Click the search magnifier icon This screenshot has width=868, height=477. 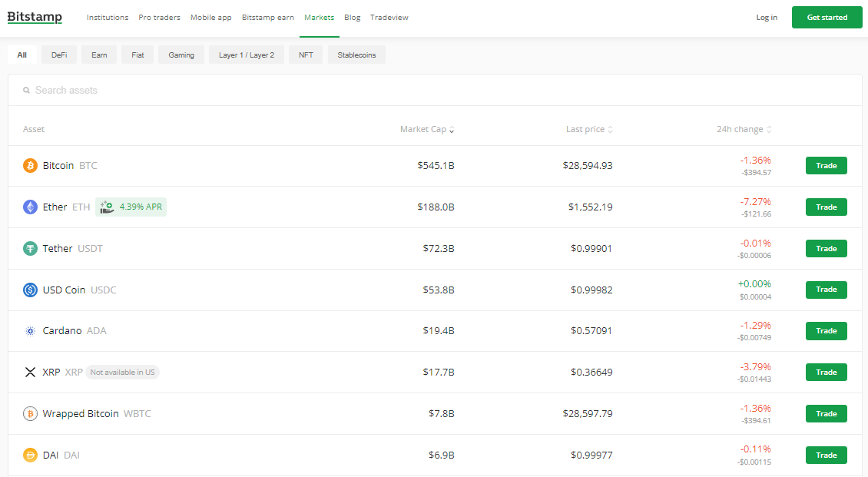point(26,90)
